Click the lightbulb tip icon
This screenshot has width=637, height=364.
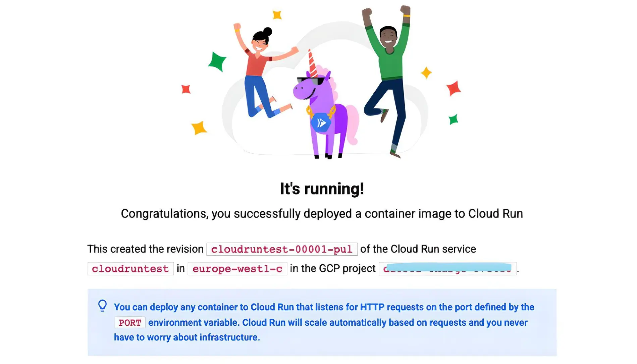pos(102,306)
